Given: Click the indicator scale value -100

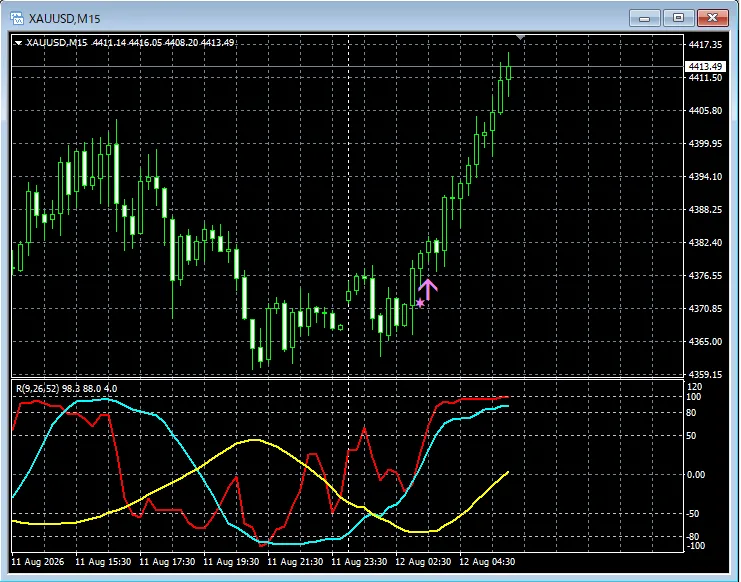Looking at the screenshot, I should pos(695,546).
